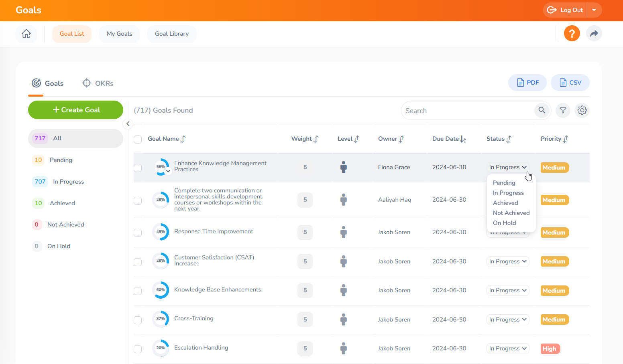Choose Pending in the status dropdown list
This screenshot has width=623, height=364.
point(504,183)
